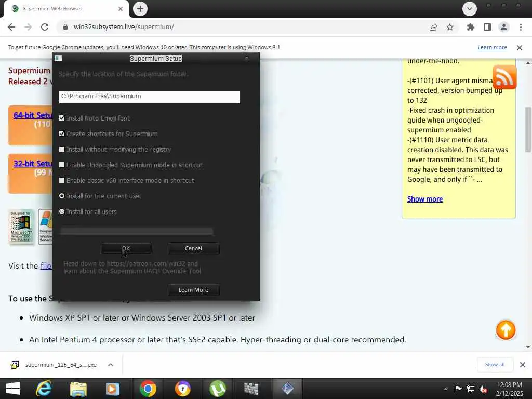Image resolution: width=532 pixels, height=399 pixels.
Task: Close the downloads bar
Action: [x=523, y=365]
